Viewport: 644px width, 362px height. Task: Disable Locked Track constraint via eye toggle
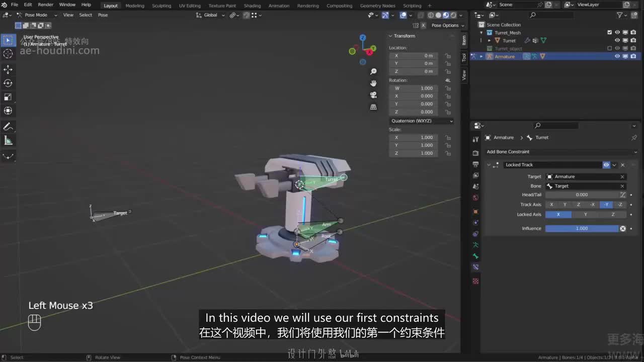coord(606,165)
